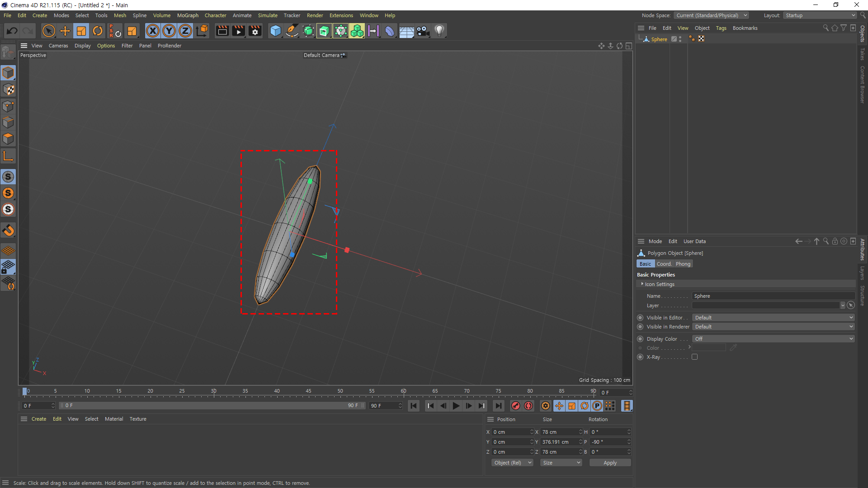Open the MoGraph menu

coord(188,15)
